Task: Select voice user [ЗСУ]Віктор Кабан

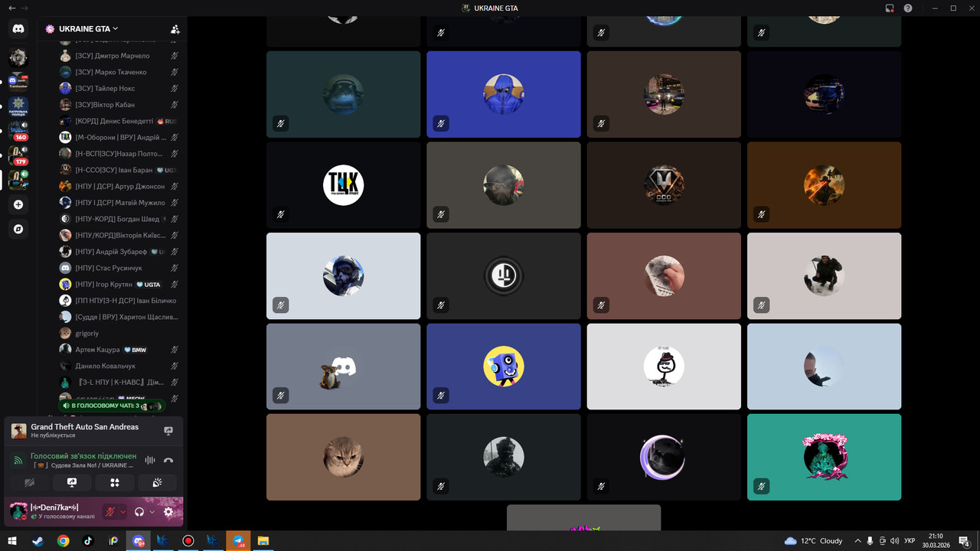Action: coord(119,105)
